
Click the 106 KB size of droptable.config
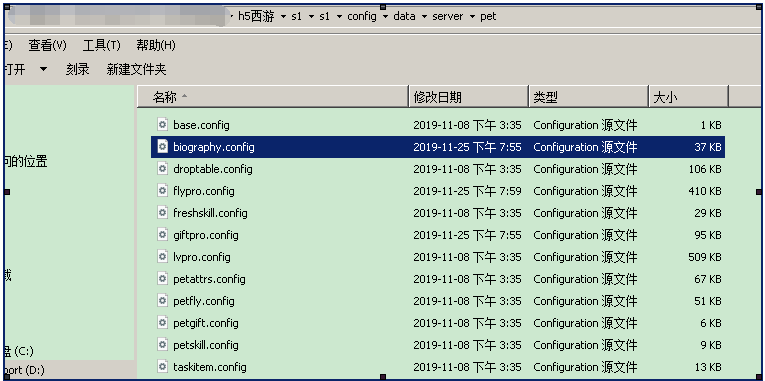tap(705, 169)
